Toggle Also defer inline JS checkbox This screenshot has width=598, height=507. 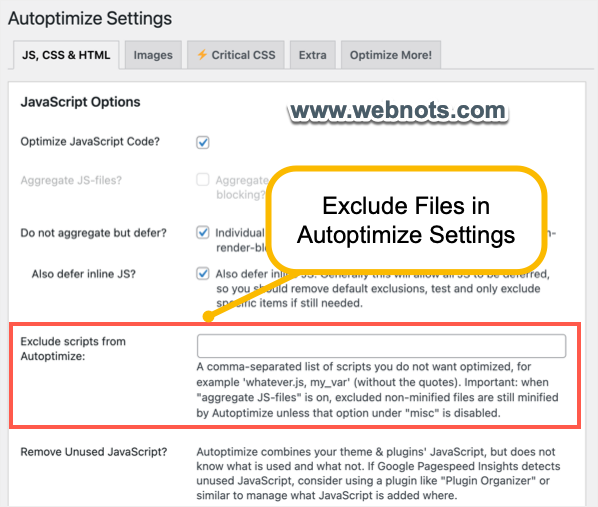pyautogui.click(x=203, y=274)
